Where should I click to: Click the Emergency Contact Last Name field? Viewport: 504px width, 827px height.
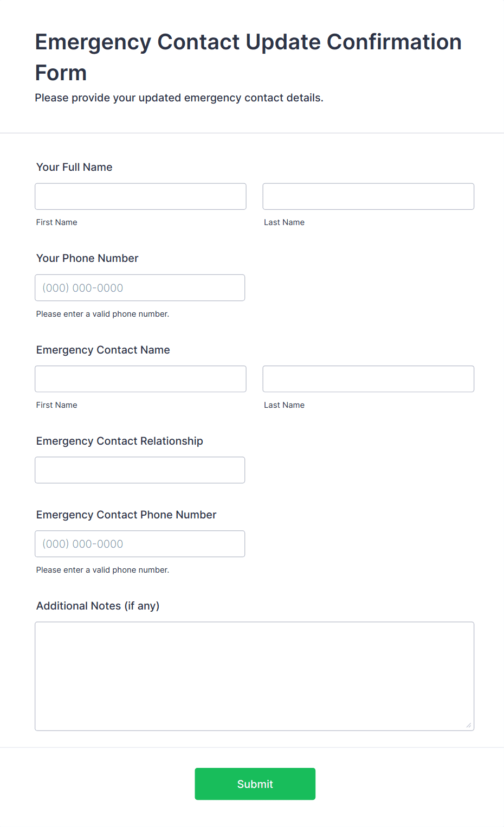click(367, 379)
